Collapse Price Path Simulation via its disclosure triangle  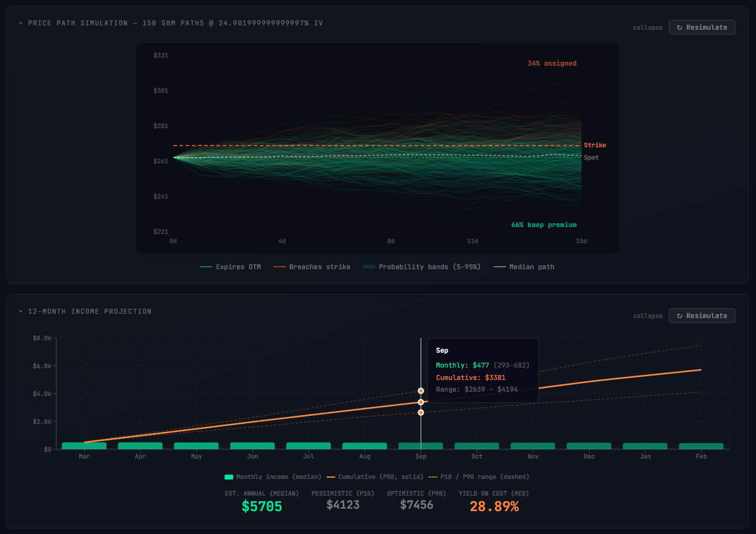click(20, 23)
